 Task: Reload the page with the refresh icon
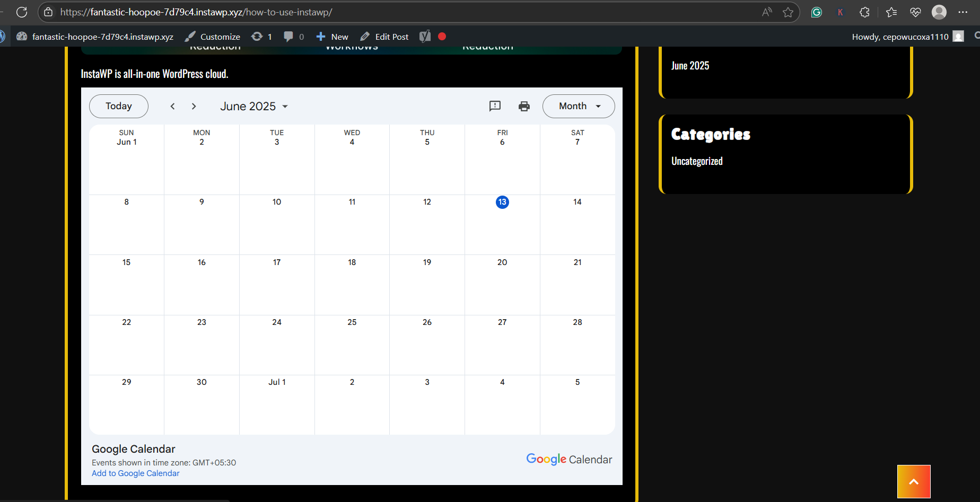click(x=22, y=12)
